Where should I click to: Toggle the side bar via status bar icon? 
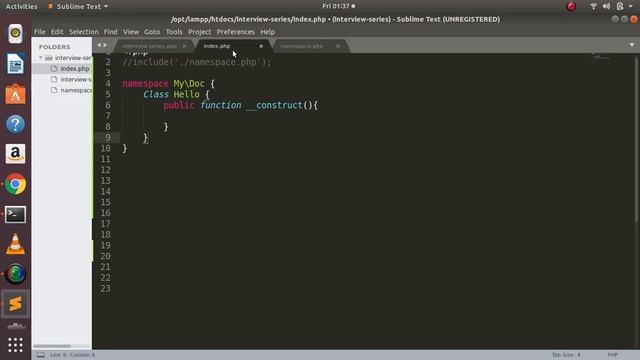tap(40, 355)
